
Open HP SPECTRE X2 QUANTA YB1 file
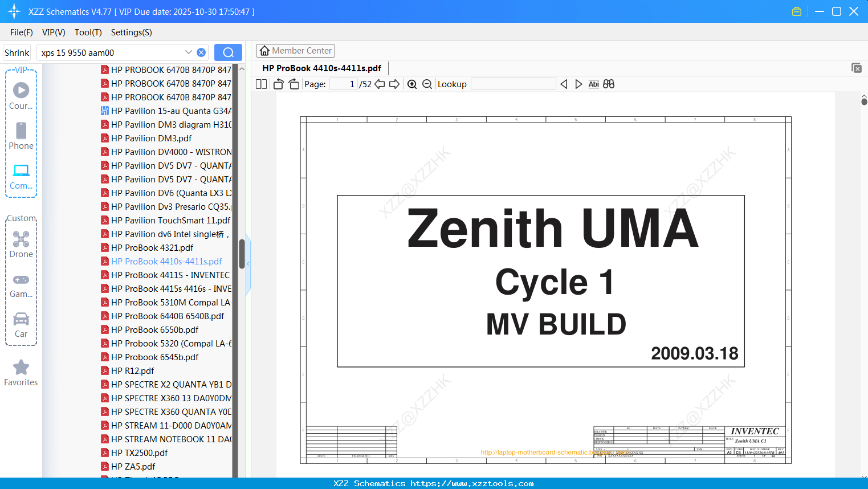[166, 385]
